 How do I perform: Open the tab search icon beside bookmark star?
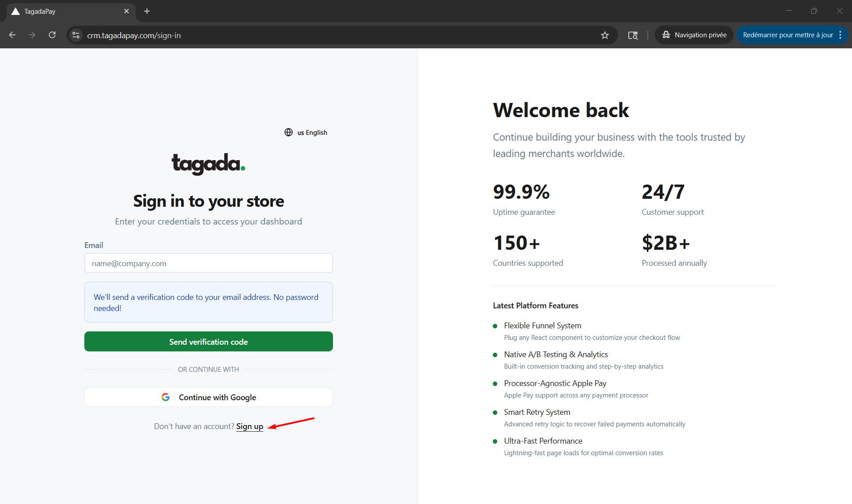pos(633,35)
